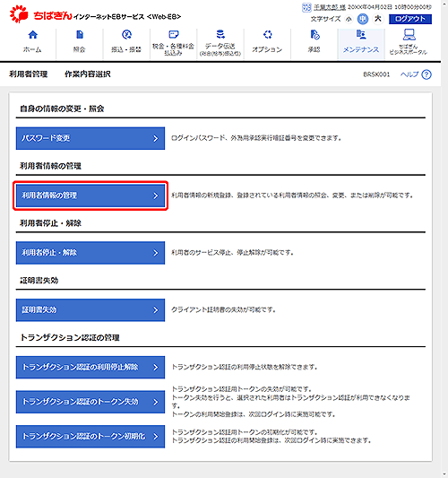Screen dimensions: 448x478
Task: Click chevron on 利用者停止・解除 button
Action: tap(156, 253)
